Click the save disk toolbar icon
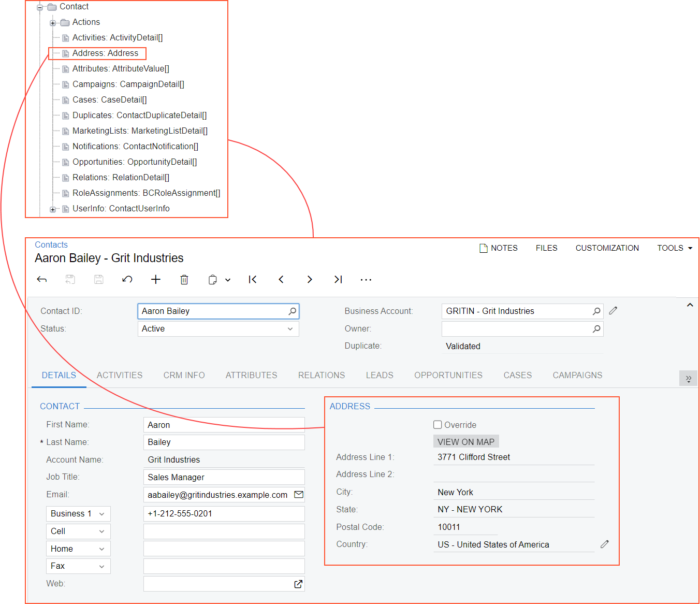This screenshot has height=604, width=700. pos(99,280)
